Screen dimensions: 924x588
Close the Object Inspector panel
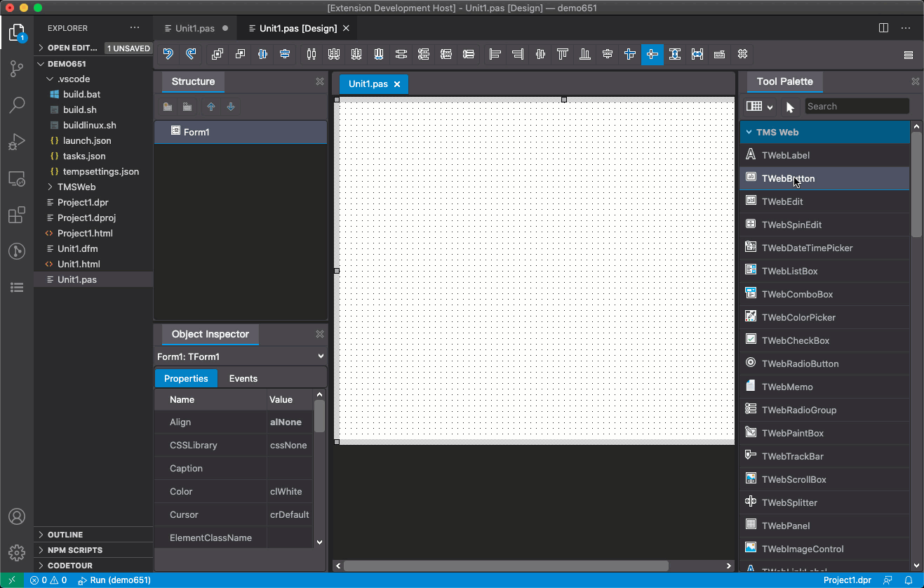[x=320, y=334]
